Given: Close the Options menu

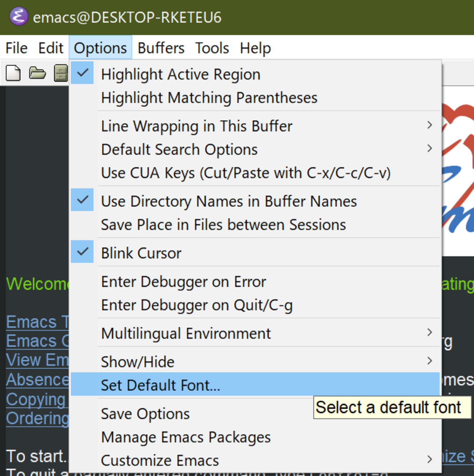Looking at the screenshot, I should tap(100, 48).
